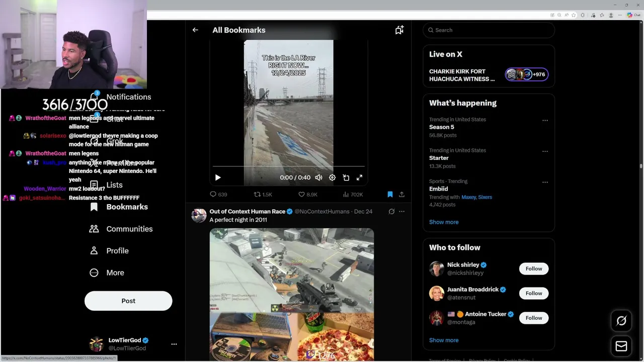The width and height of the screenshot is (644, 362).
Task: Open the Embiid trending topic
Action: click(438, 189)
